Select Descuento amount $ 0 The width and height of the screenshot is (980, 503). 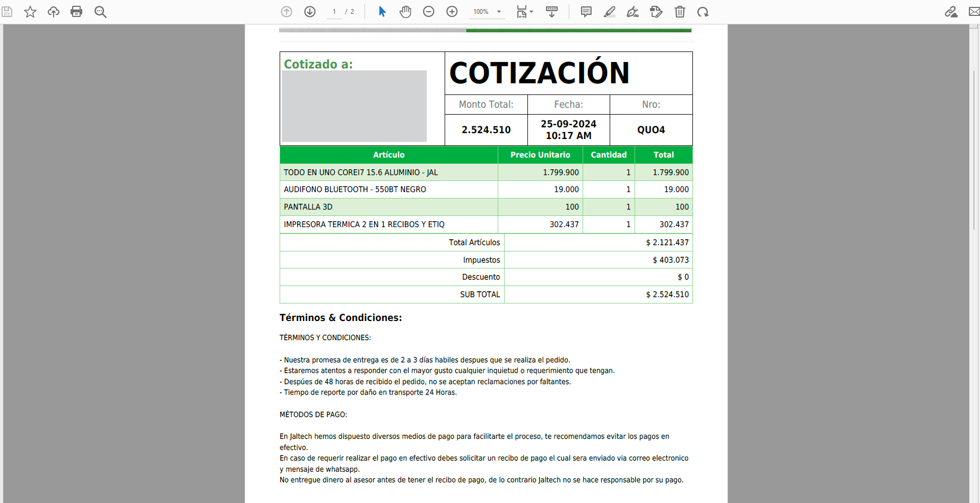683,277
